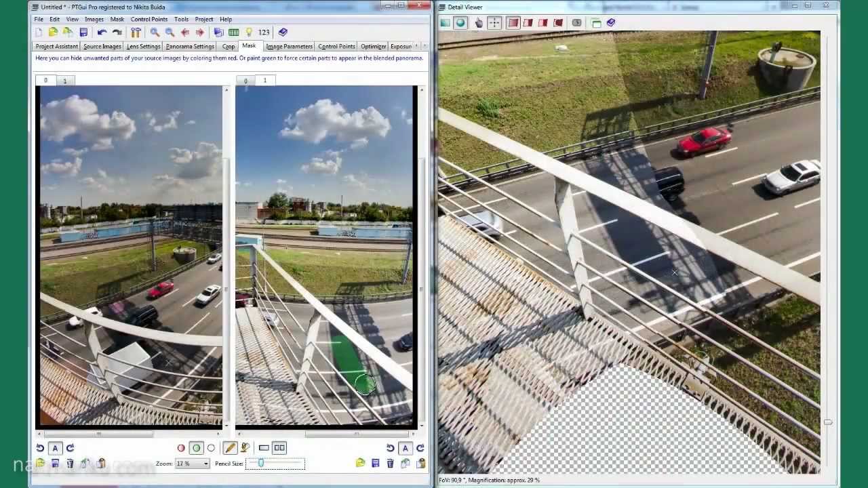Select image tab 0 in right pane
This screenshot has height=488, width=868.
[x=245, y=81]
